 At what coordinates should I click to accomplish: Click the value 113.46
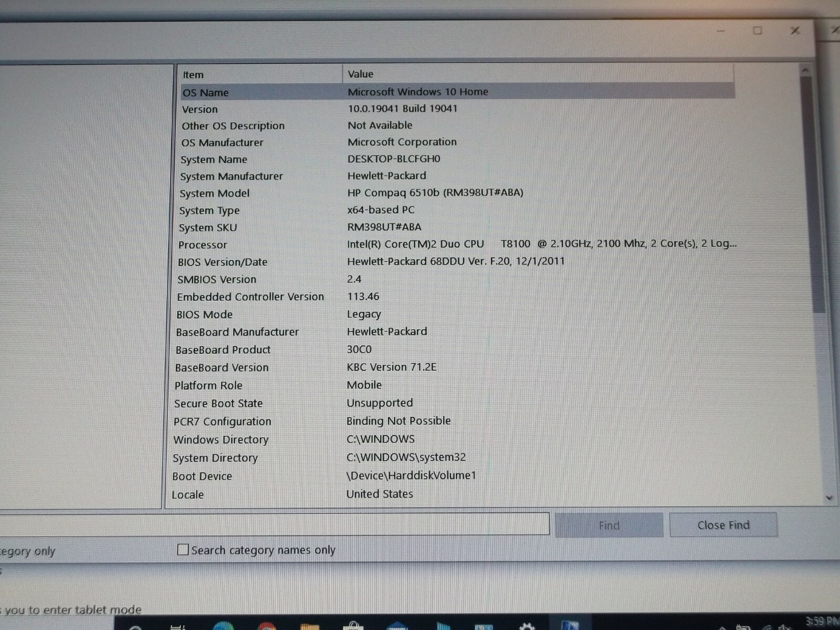363,296
